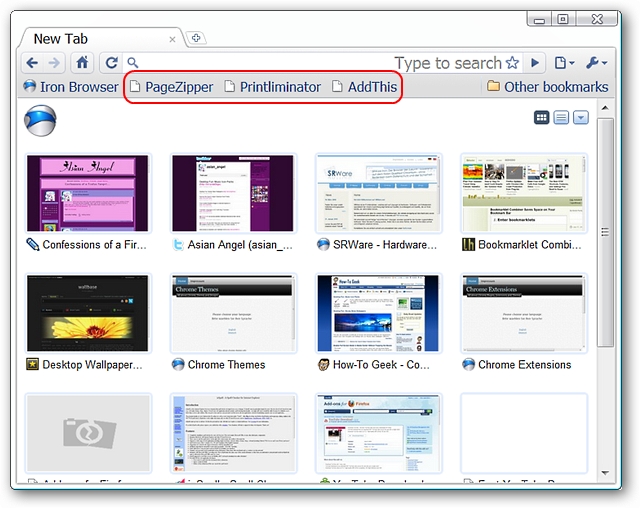Add a new tab with plus button
The width and height of the screenshot is (640, 508).
click(196, 38)
